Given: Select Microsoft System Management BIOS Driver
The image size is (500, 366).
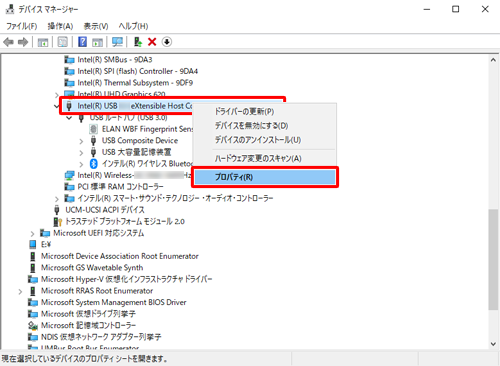Looking at the screenshot, I should (114, 302).
